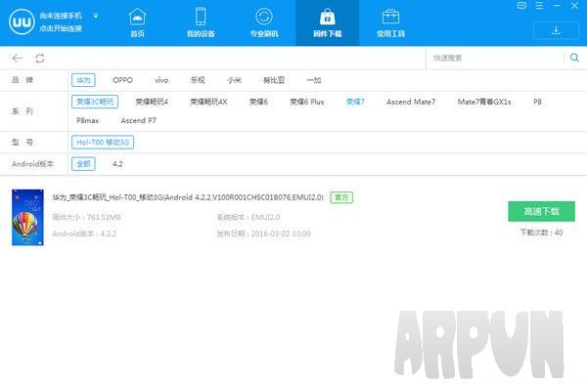Image resolution: width=588 pixels, height=384 pixels.
Task: Open the hamburger menu icon
Action: (539, 5)
